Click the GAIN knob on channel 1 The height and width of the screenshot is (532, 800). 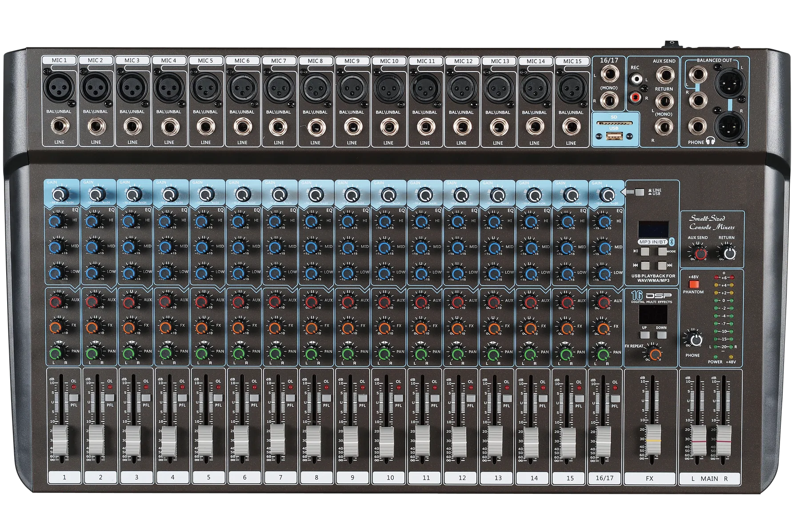coord(60,194)
